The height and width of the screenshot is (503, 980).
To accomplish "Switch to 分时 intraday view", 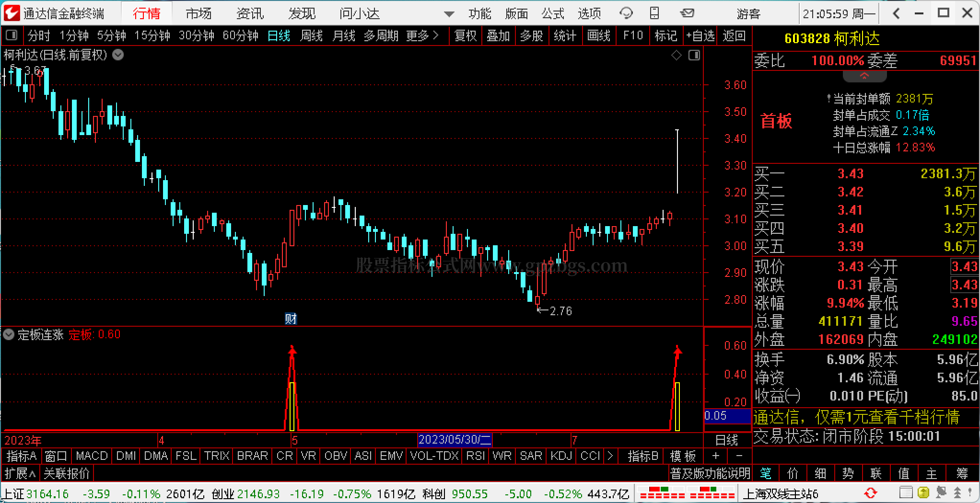I will (x=39, y=35).
